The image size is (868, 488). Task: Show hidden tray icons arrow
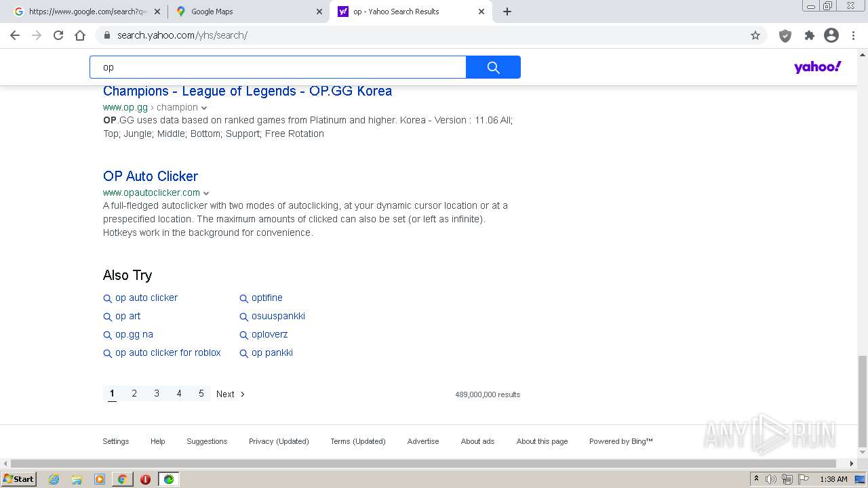(x=756, y=479)
